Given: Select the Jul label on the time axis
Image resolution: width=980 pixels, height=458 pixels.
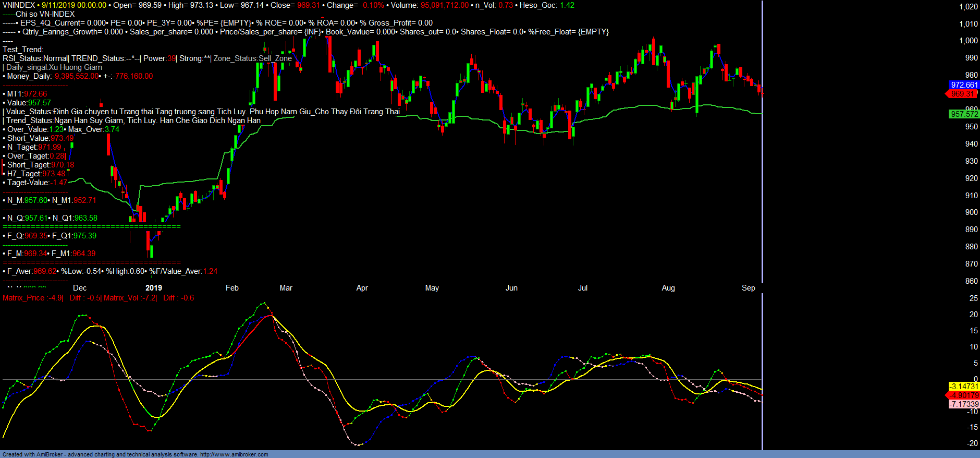Looking at the screenshot, I should pos(582,288).
